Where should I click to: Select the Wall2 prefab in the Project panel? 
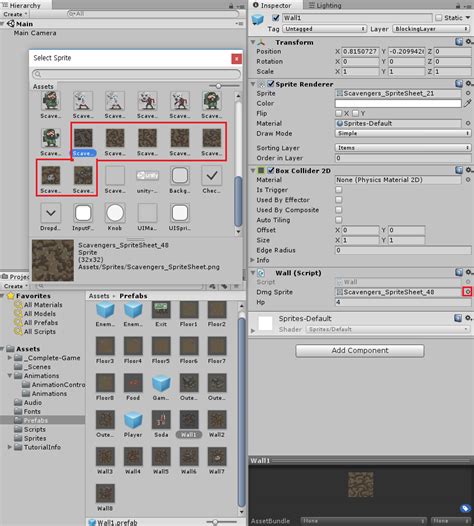pos(217,424)
